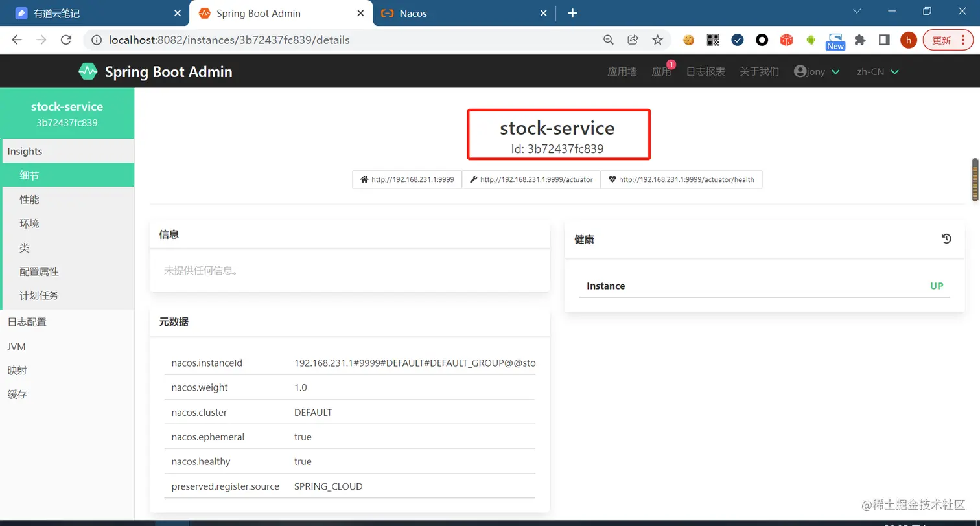Image resolution: width=980 pixels, height=526 pixels.
Task: Bookmark this page with the star icon
Action: click(658, 40)
